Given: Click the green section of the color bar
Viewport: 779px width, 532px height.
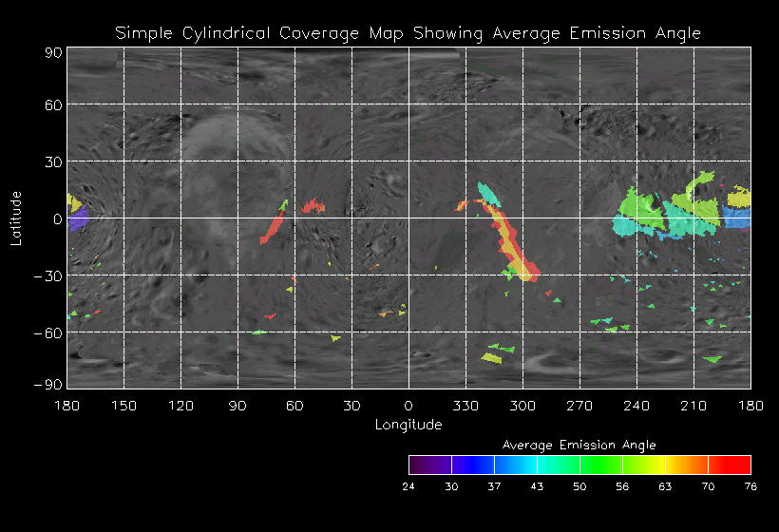Looking at the screenshot, I should (598, 465).
